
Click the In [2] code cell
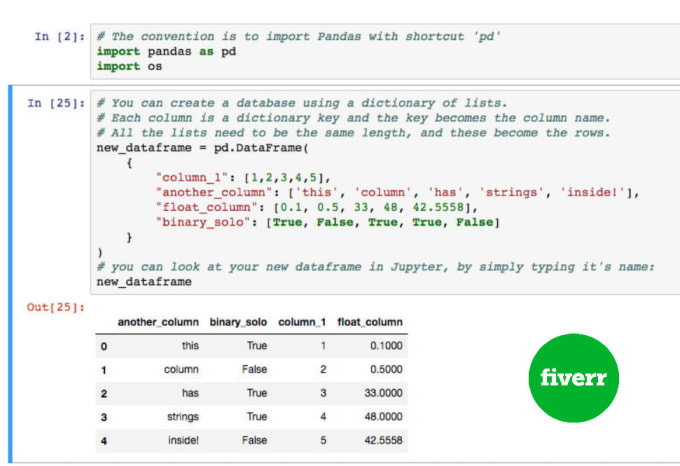(385, 52)
